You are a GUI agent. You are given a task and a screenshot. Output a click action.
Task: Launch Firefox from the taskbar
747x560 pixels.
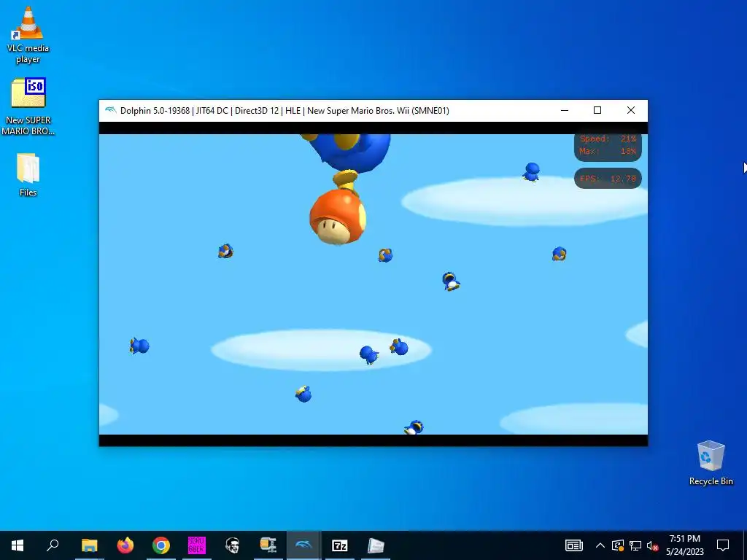coord(125,545)
